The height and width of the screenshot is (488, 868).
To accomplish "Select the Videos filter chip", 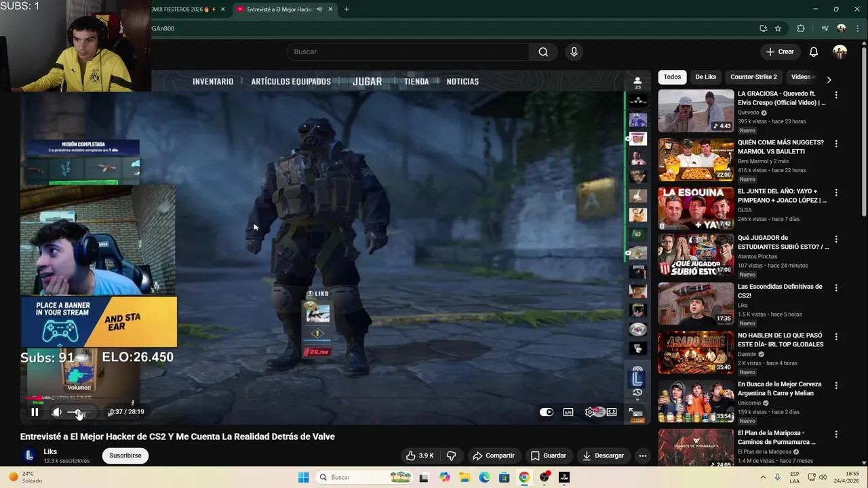I will click(x=802, y=77).
